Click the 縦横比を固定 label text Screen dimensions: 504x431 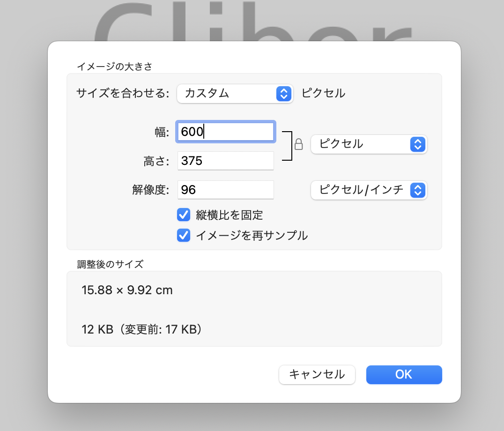click(230, 215)
